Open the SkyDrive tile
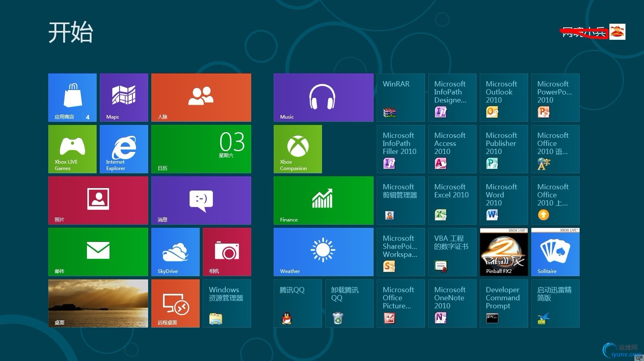Viewport: 644px width, 361px height. point(175,252)
